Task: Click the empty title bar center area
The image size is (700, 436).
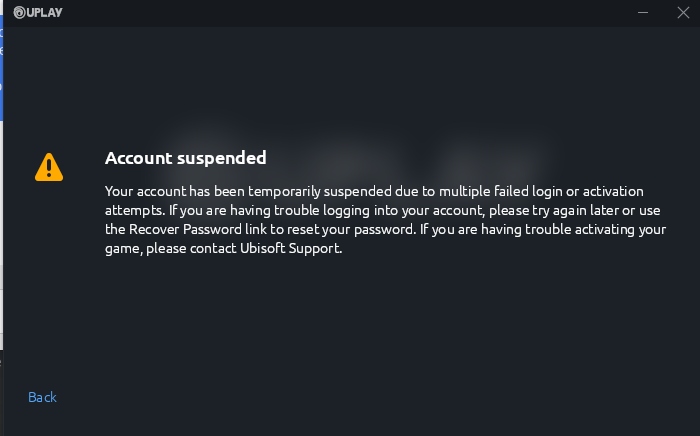Action: point(350,12)
